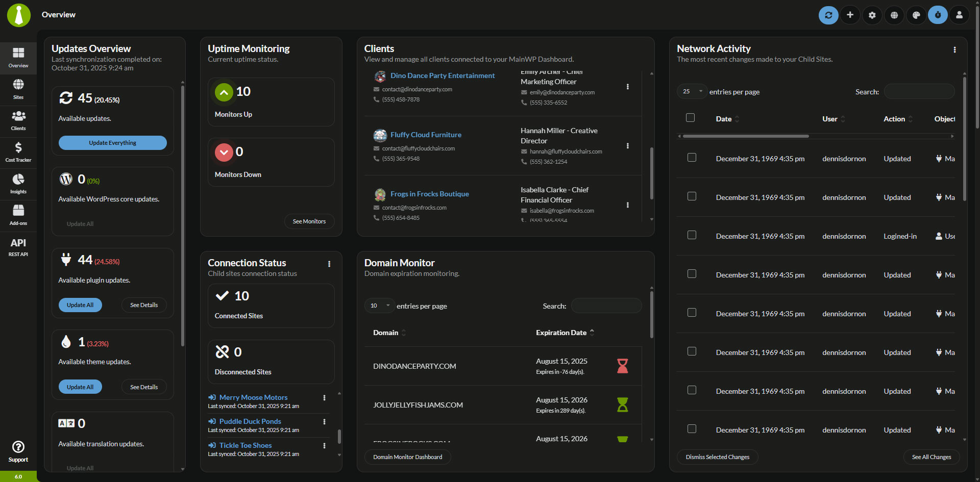The width and height of the screenshot is (980, 482).
Task: Check the first Network Activity row checkbox
Action: 692,158
